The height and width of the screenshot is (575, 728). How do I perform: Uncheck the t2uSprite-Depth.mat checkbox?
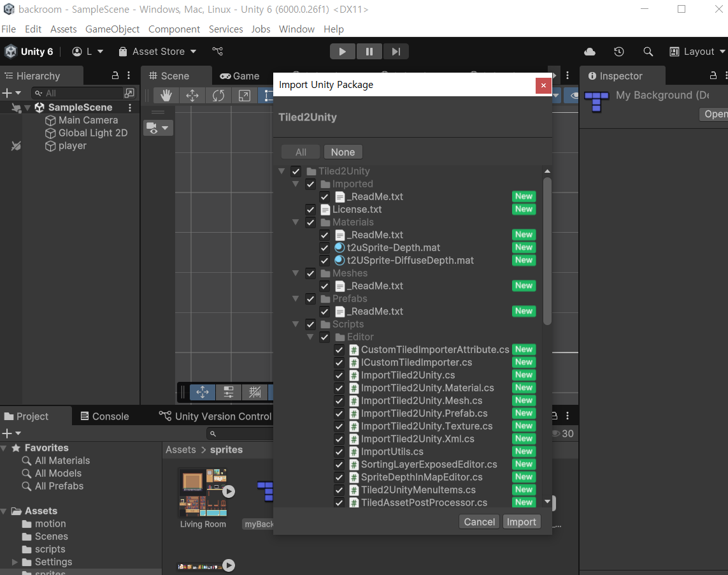325,248
